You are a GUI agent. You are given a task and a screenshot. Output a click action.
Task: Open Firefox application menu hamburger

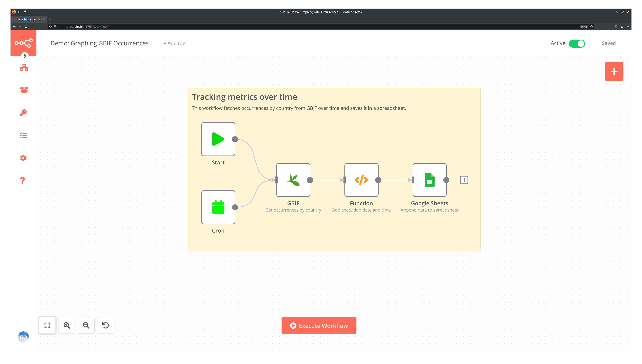[x=627, y=26]
